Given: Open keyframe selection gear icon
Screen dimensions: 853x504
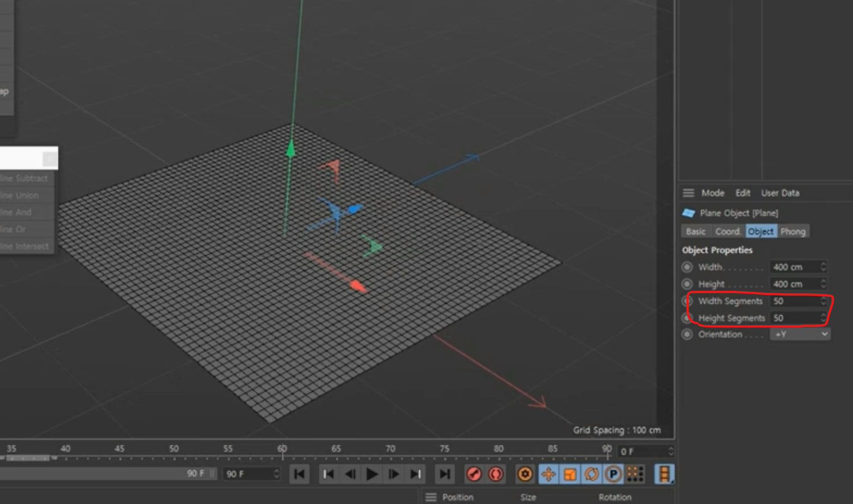Looking at the screenshot, I should 525,474.
